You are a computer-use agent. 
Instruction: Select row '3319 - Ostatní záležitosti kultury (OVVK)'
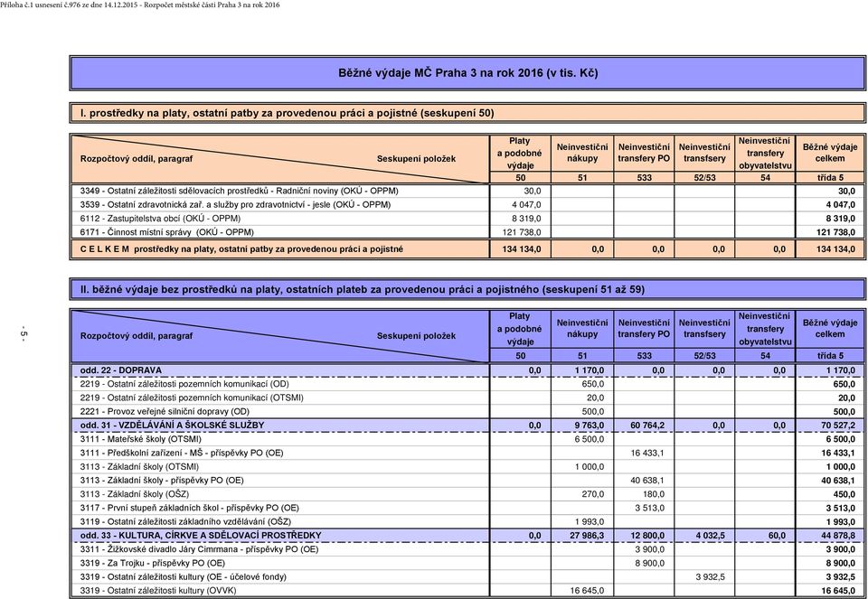click(467, 591)
